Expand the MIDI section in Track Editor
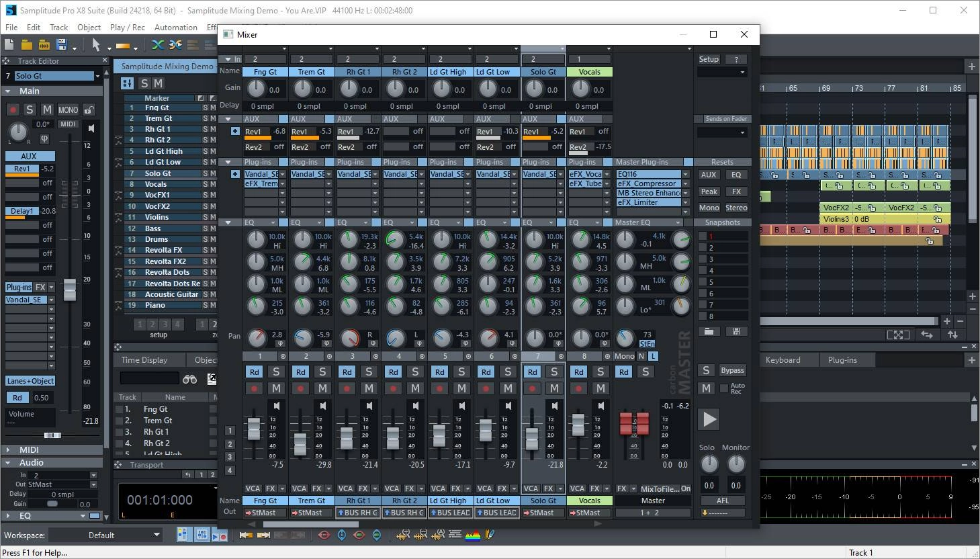Image resolution: width=980 pixels, height=559 pixels. tap(8, 449)
